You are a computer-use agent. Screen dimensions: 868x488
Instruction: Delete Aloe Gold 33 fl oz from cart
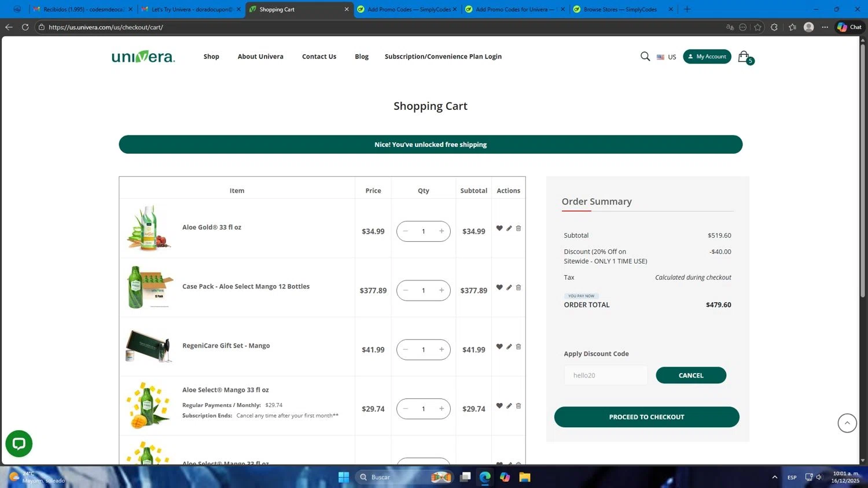click(518, 228)
